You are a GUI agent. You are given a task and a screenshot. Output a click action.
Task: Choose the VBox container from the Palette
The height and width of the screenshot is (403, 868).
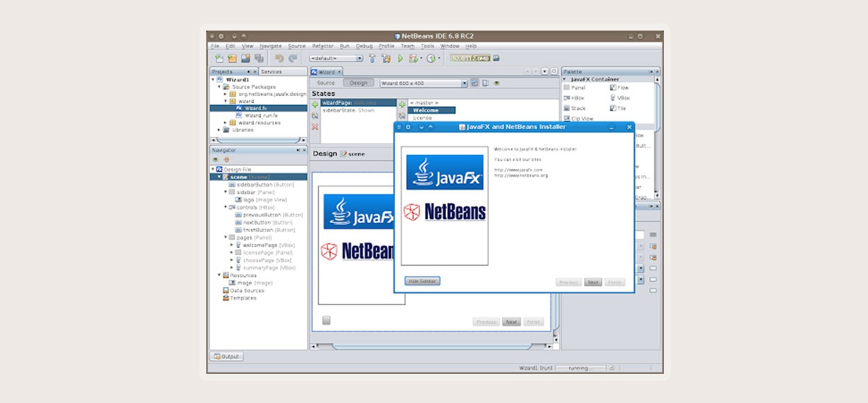(x=620, y=98)
